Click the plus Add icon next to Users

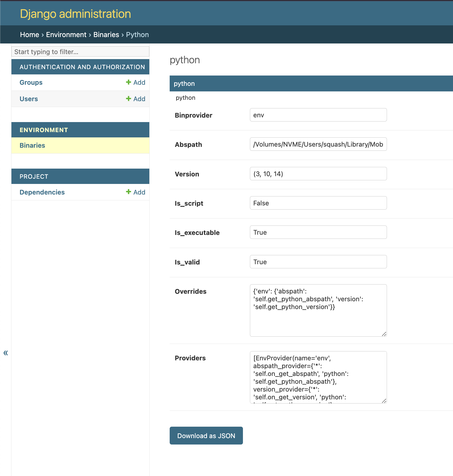[x=128, y=99]
